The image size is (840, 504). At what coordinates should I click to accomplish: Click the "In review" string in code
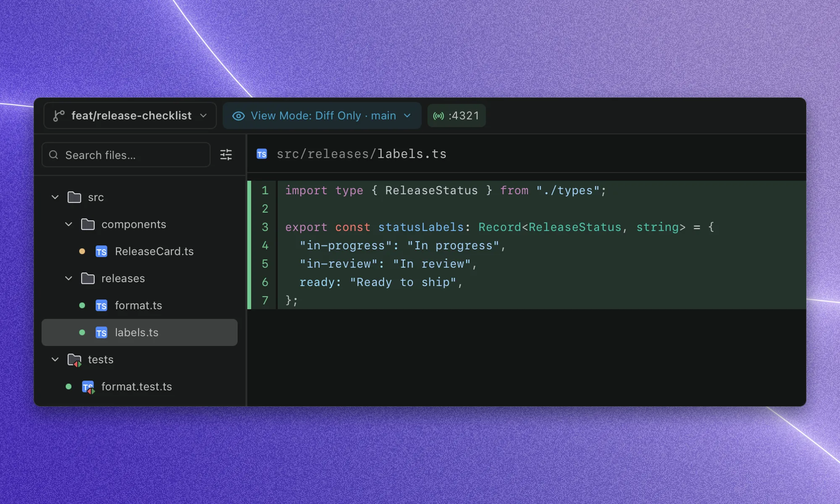[431, 264]
